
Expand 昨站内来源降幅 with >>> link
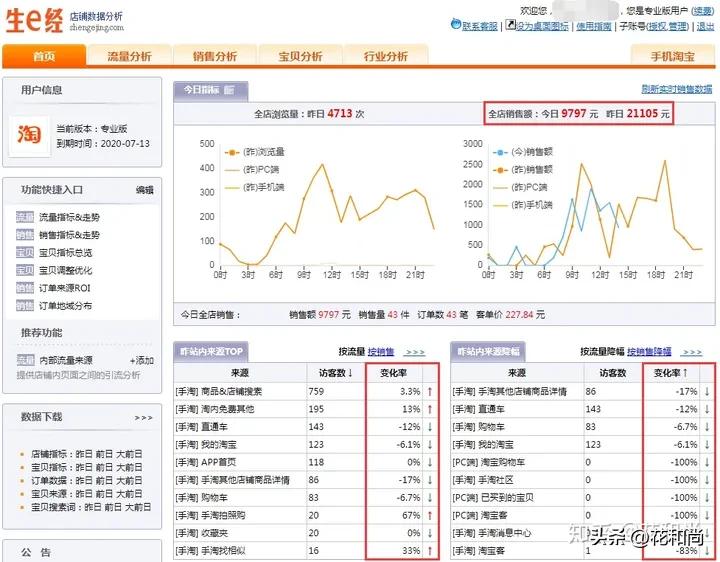(x=692, y=352)
